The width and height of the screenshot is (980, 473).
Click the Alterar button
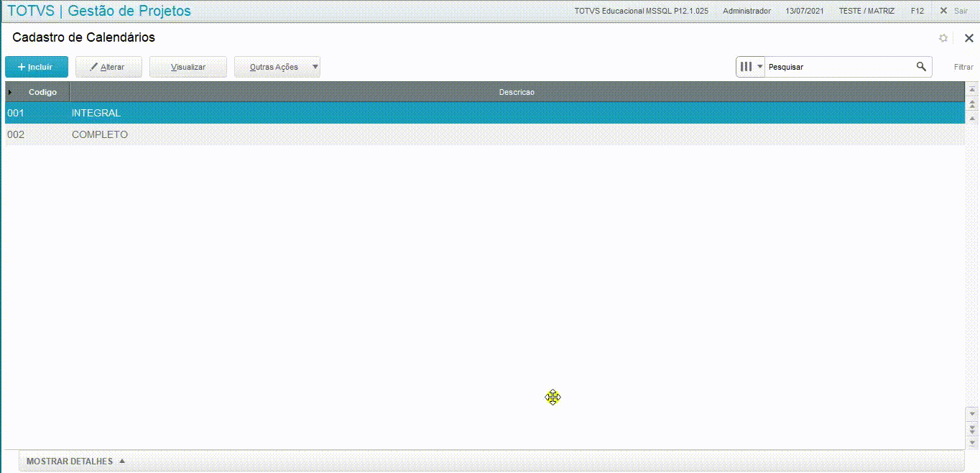coord(108,67)
